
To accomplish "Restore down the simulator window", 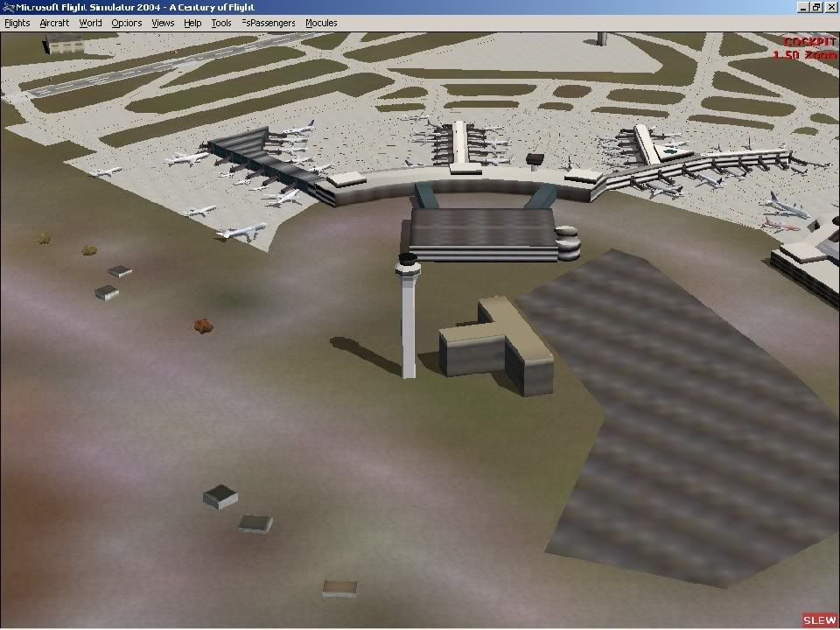I will (x=817, y=7).
